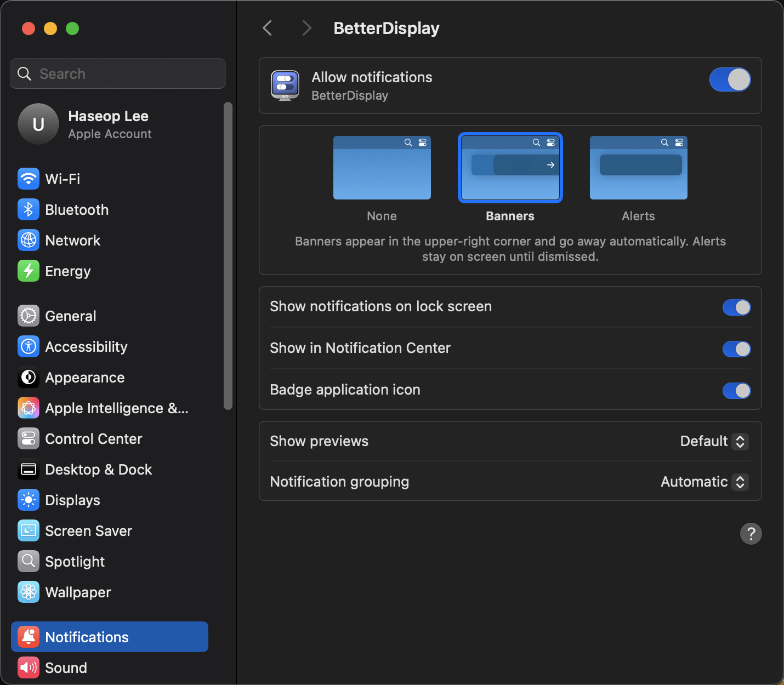This screenshot has height=685, width=784.
Task: Click the Notifications label in sidebar
Action: click(87, 637)
